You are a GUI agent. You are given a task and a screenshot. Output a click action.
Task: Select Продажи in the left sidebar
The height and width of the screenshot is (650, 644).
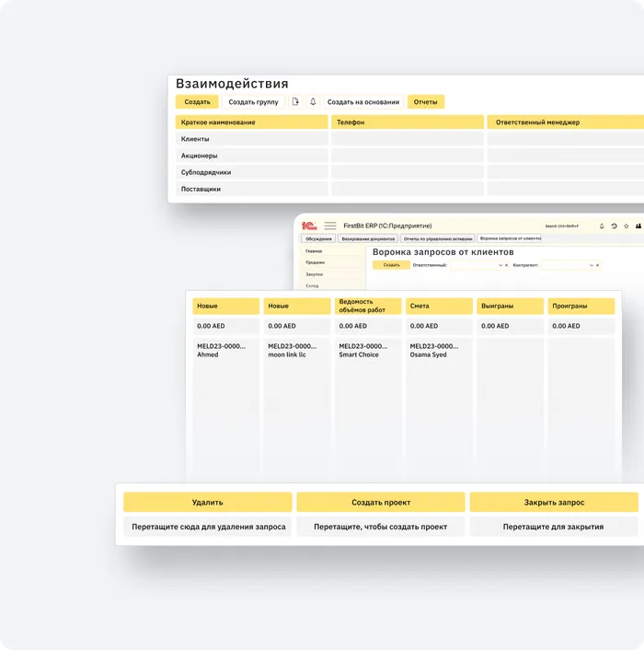[x=316, y=262]
